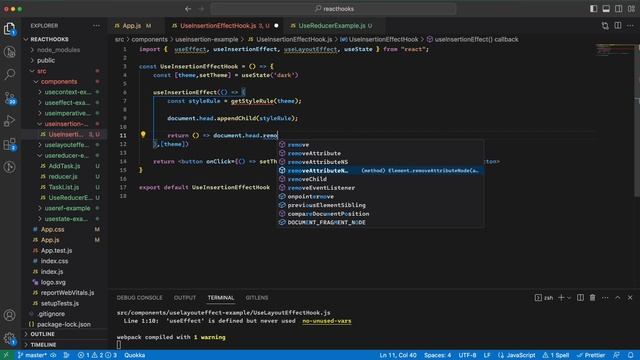This screenshot has height=360, width=640.
Task: Open reducer.js in explorer
Action: 64,177
